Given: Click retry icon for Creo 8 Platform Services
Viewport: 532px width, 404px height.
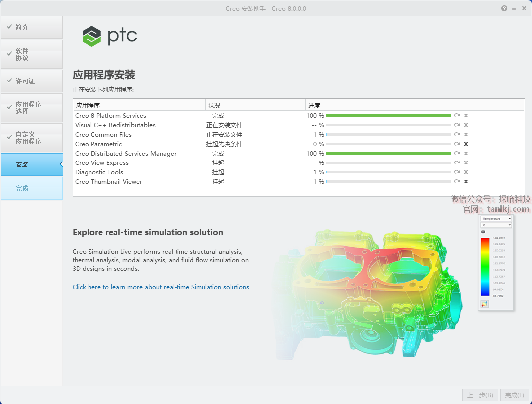Looking at the screenshot, I should pos(457,116).
